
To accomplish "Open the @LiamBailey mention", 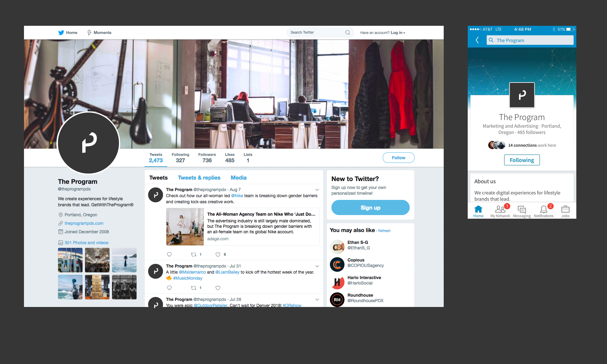I will (227, 272).
